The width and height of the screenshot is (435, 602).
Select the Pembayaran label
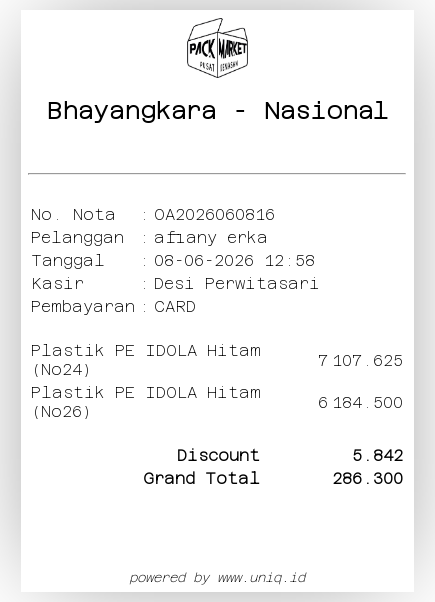83,307
